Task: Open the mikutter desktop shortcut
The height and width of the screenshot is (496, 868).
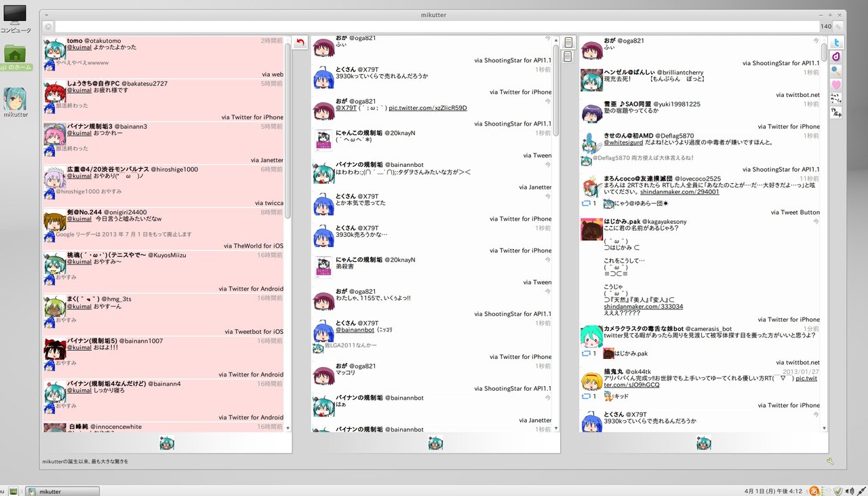Action: tap(16, 103)
